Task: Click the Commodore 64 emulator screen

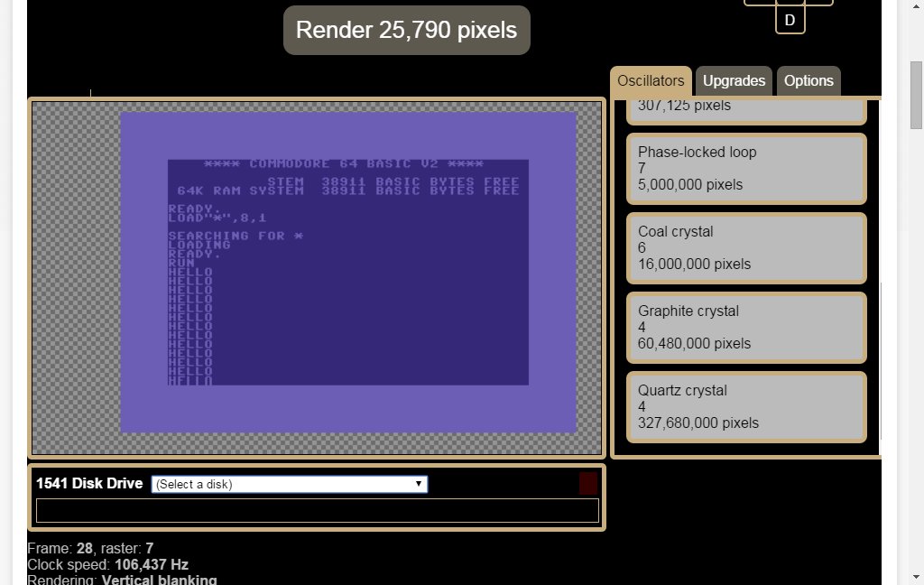Action: click(x=317, y=278)
